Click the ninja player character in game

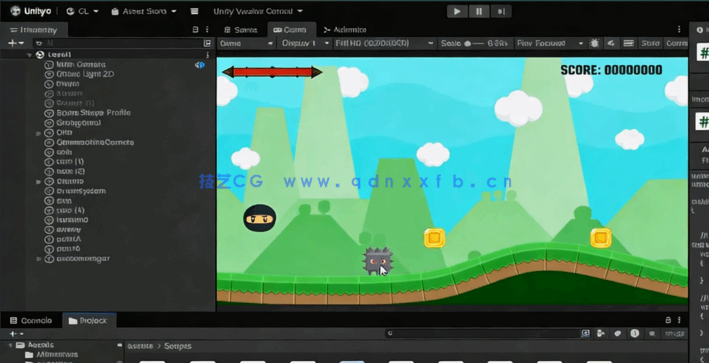point(260,218)
